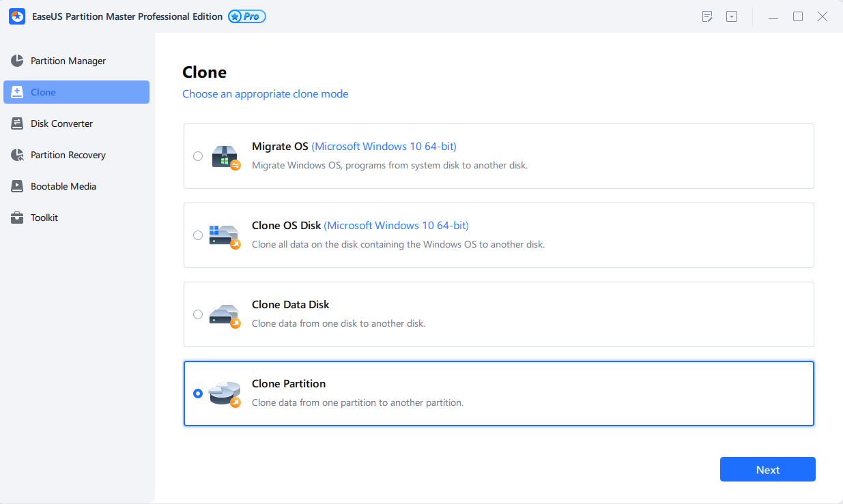Click the Partition Recovery sidebar icon
This screenshot has height=504, width=843.
click(17, 155)
